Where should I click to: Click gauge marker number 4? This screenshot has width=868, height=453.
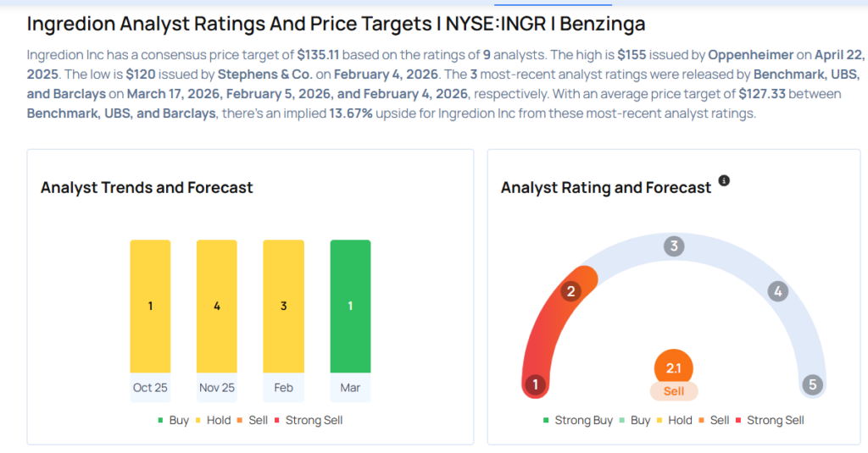(777, 291)
